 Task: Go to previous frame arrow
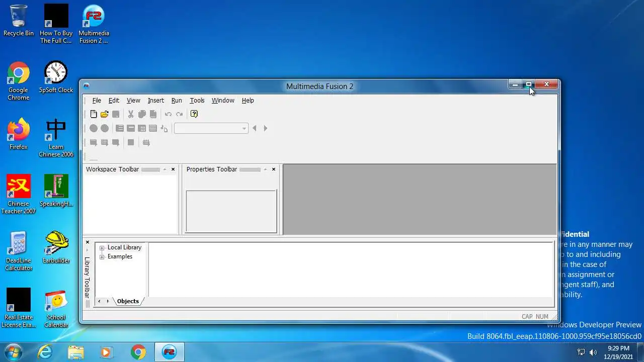(255, 128)
